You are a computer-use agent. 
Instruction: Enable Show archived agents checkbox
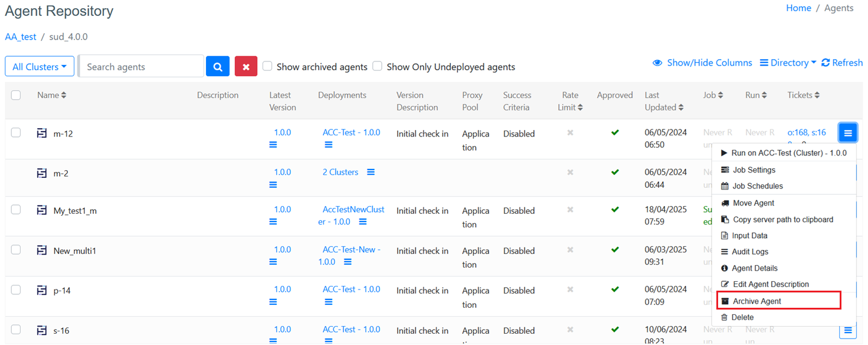pos(267,66)
